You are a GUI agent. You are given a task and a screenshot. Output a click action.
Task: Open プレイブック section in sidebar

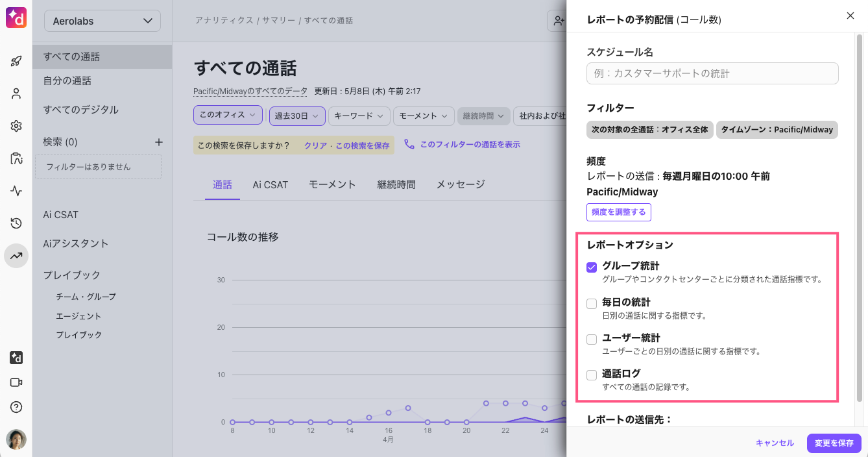tap(72, 275)
